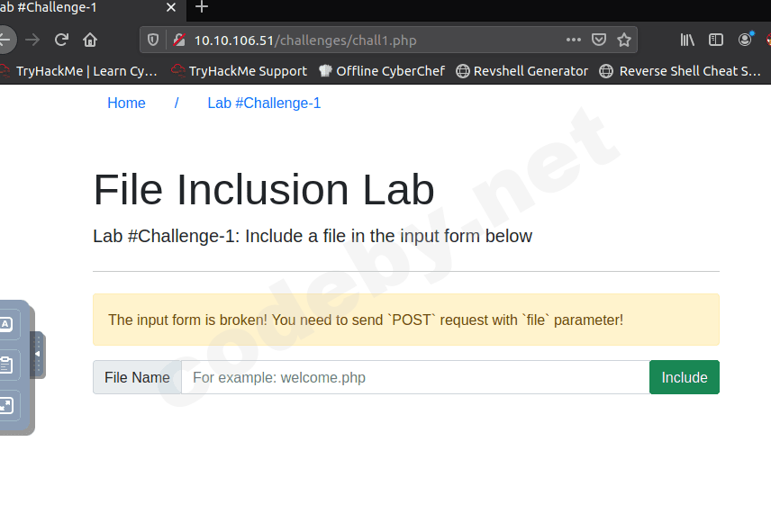Click the insecure connection padlock icon
771x532 pixels.
click(178, 40)
